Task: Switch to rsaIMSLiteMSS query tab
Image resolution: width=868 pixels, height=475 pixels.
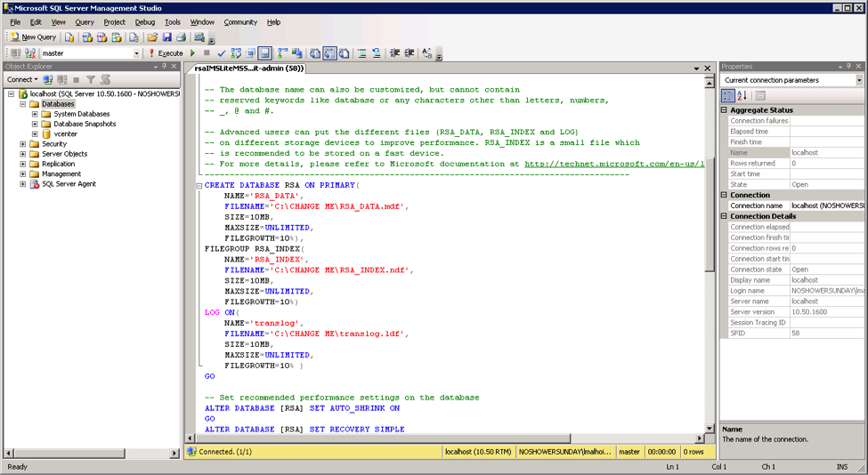Action: [248, 68]
